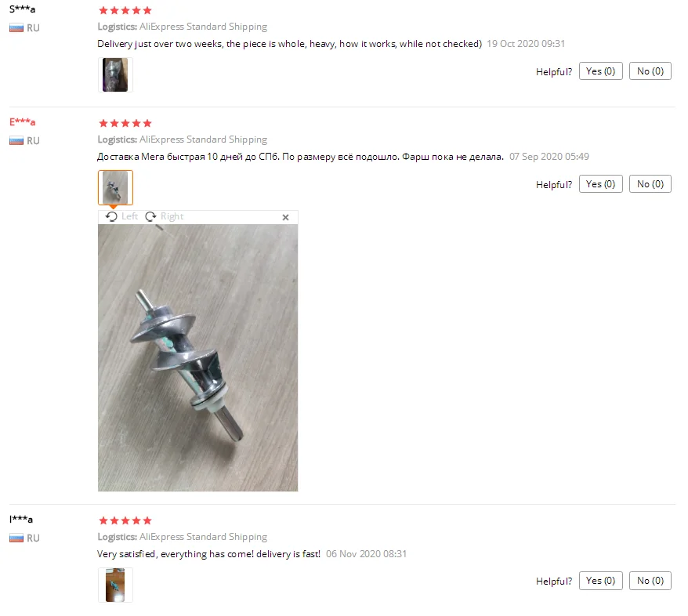Vote Yes on I***a's review
The width and height of the screenshot is (688, 616).
(601, 582)
